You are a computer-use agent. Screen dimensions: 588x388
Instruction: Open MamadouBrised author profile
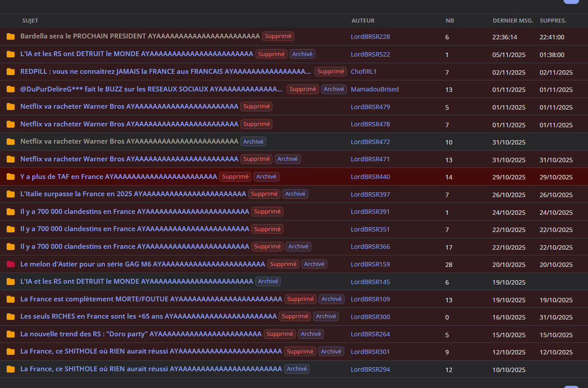coord(375,89)
